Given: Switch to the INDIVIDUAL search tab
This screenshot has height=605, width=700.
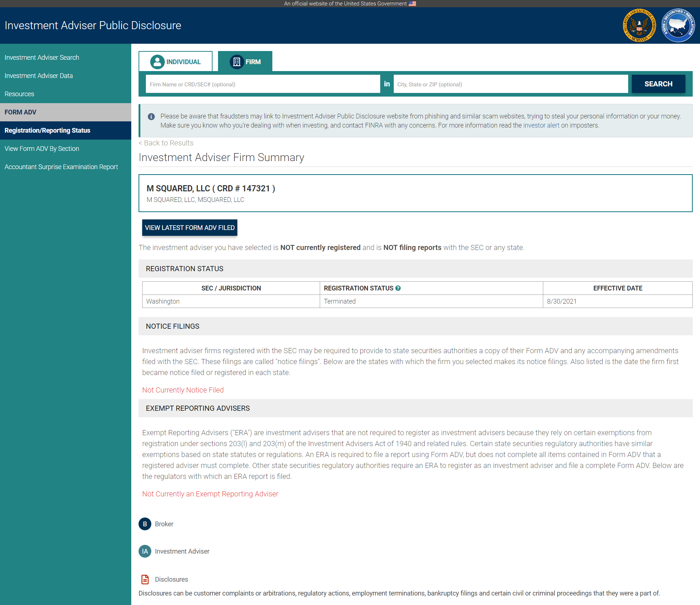Looking at the screenshot, I should point(176,62).
